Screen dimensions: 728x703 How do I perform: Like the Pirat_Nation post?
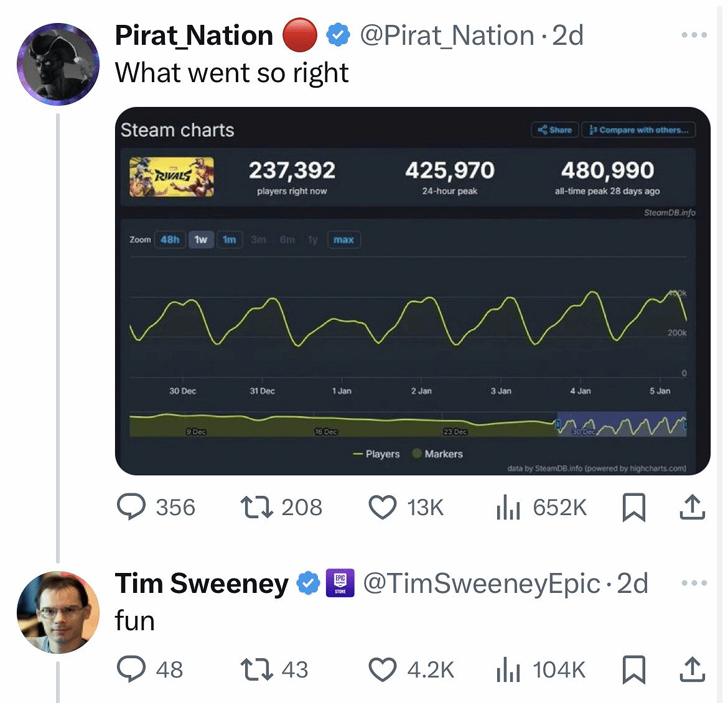pos(383,507)
